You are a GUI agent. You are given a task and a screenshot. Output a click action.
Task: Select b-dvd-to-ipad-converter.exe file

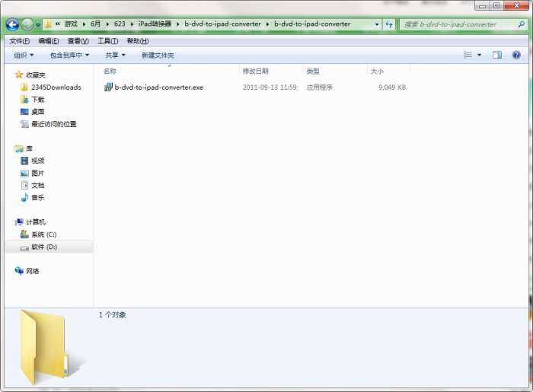pos(158,88)
